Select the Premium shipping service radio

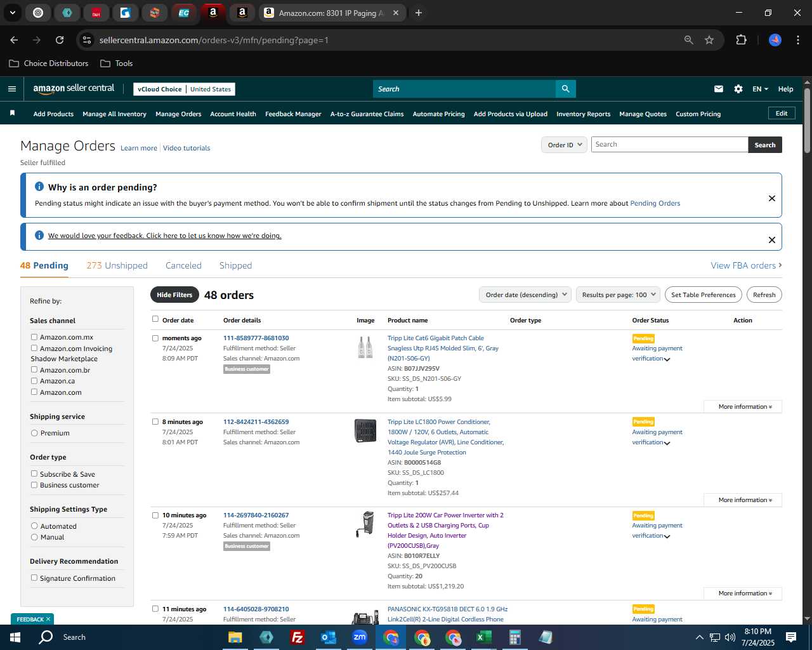coord(34,433)
